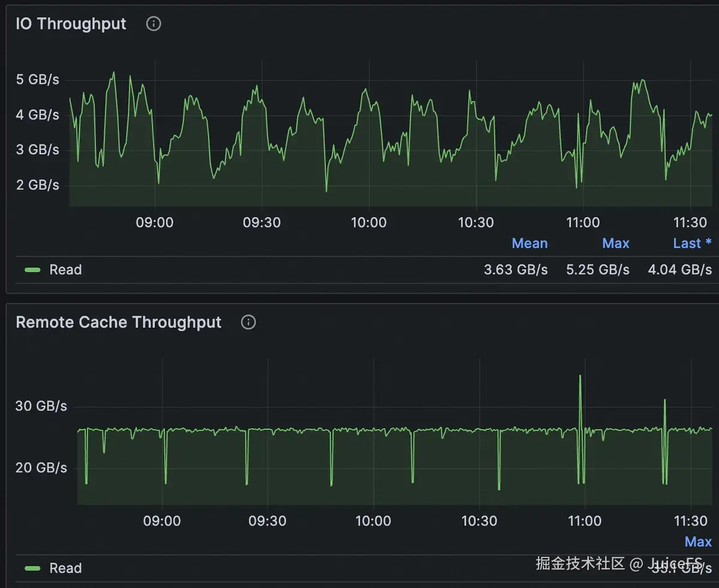Click the 10:00 time label in Remote Cache chart
Image resolution: width=719 pixels, height=588 pixels.
(x=373, y=521)
